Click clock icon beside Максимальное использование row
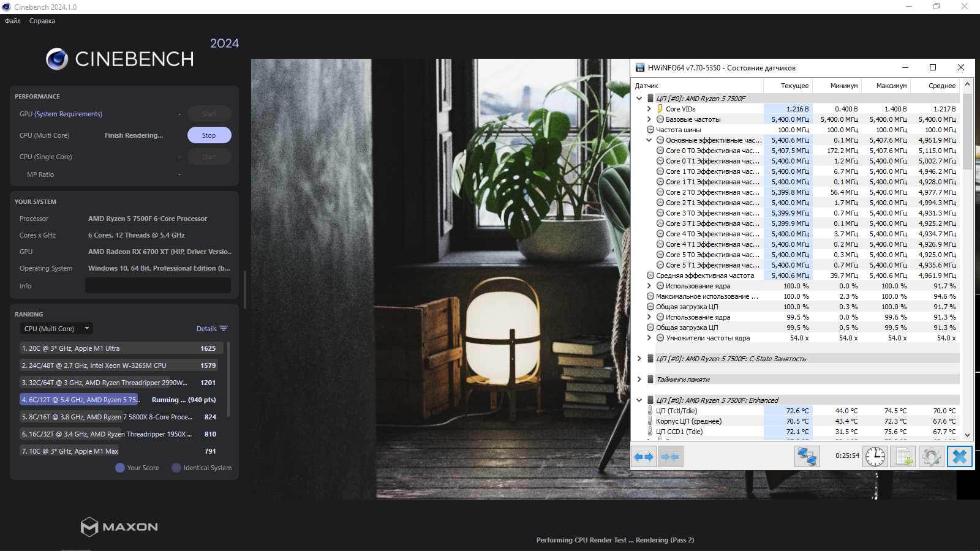 (x=650, y=296)
